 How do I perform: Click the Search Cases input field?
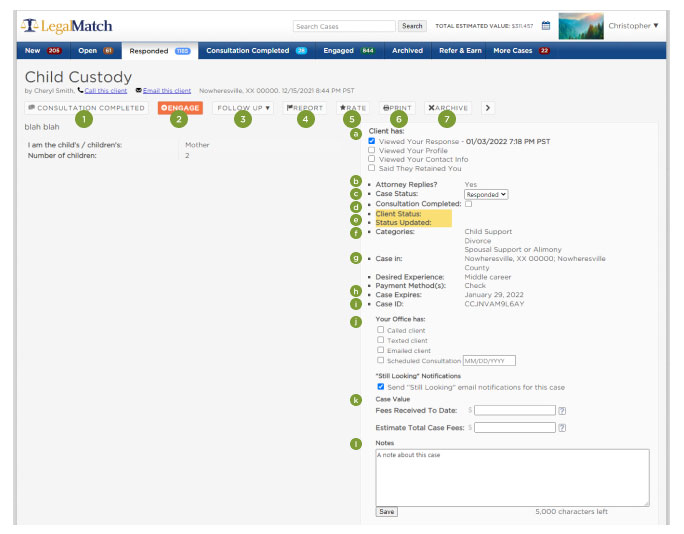click(x=344, y=26)
